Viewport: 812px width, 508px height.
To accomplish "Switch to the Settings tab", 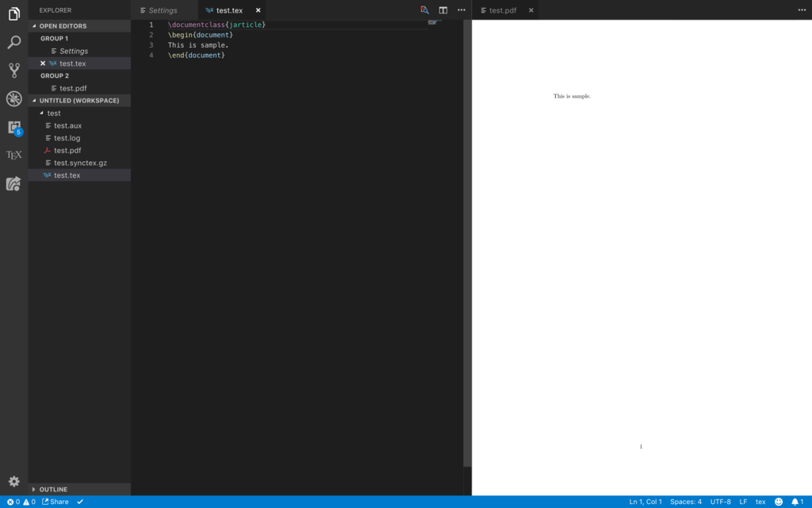I will (165, 10).
